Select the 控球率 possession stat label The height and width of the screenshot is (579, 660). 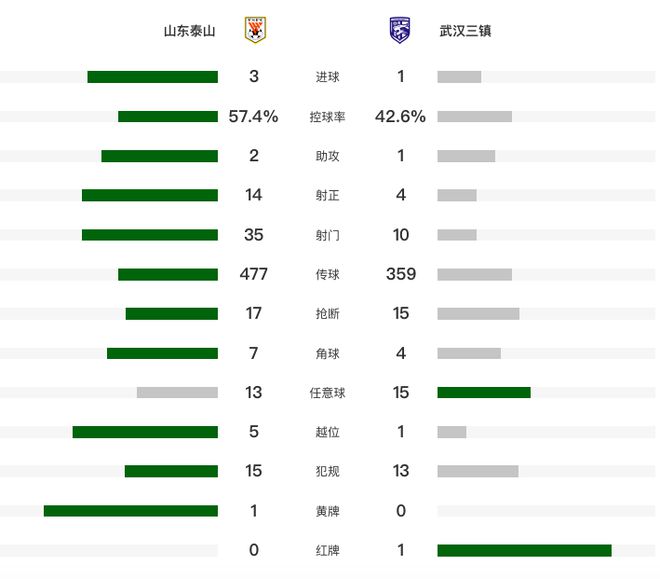click(327, 117)
